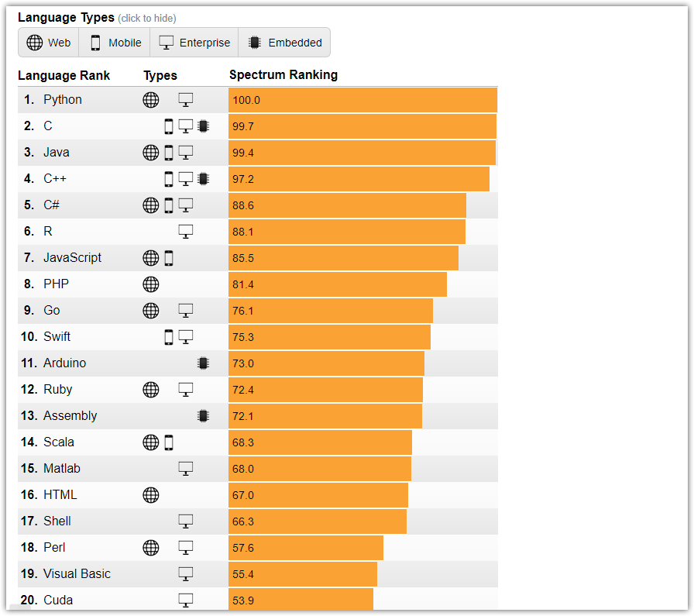Select the Visual Basic language name
This screenshot has height=616, width=694.
pos(77,574)
